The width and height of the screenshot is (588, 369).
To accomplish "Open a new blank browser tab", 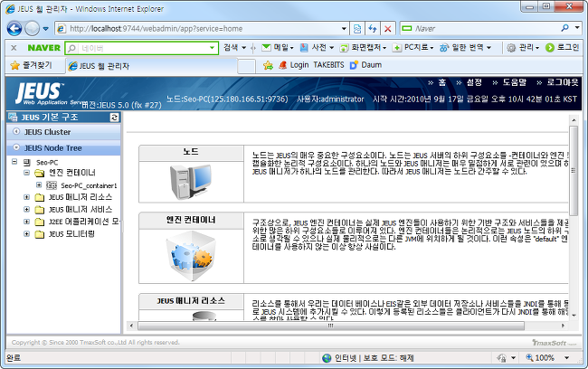I will click(246, 66).
